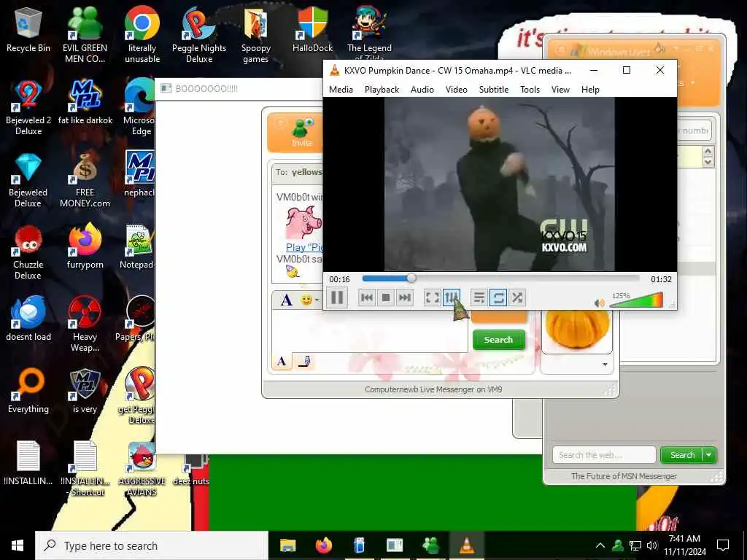The image size is (747, 560).
Task: Open Peggle Nights Deluxe desktop icon
Action: (199, 34)
